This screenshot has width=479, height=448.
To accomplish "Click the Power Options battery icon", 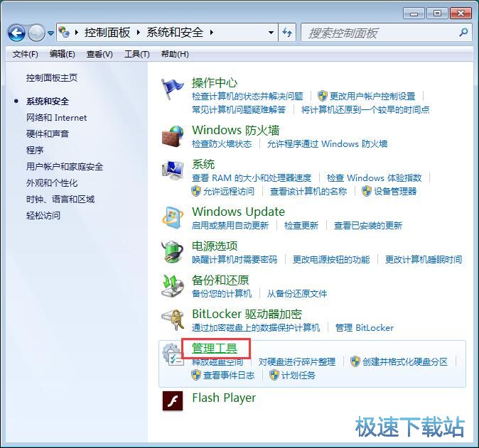I will [x=173, y=252].
